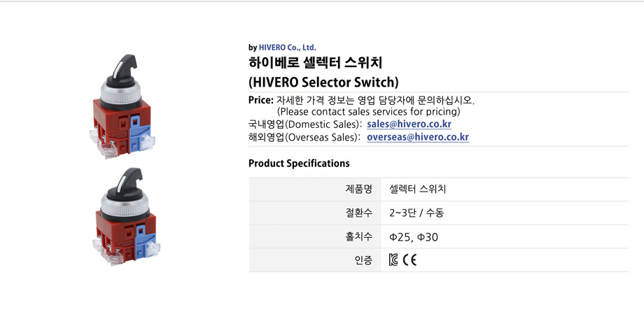Click the (HIVERO Selector Switch) English title
Viewport: 644px width, 330px height.
(x=323, y=82)
